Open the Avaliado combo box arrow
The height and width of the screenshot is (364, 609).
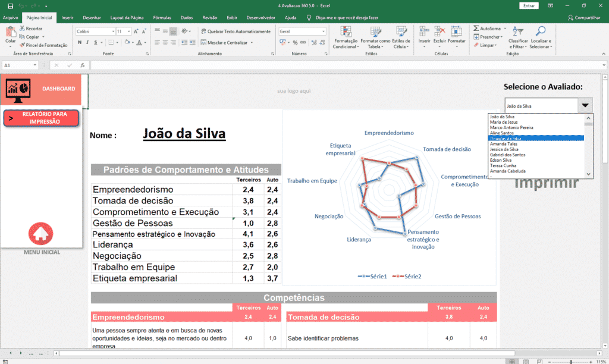pyautogui.click(x=585, y=106)
